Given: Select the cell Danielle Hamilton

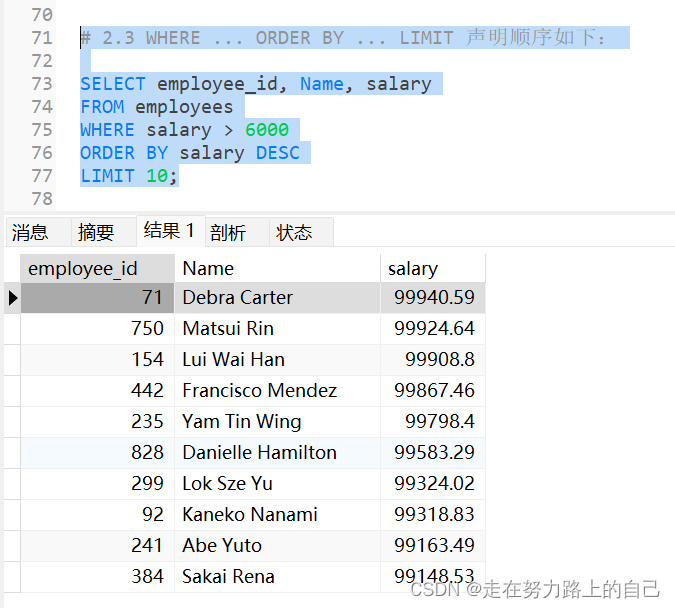Looking at the screenshot, I should point(277,453).
